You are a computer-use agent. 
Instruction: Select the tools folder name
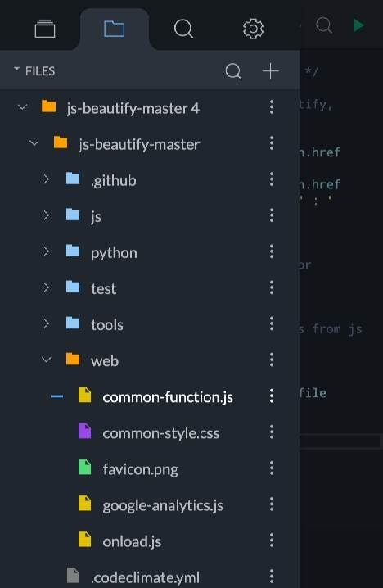(107, 325)
